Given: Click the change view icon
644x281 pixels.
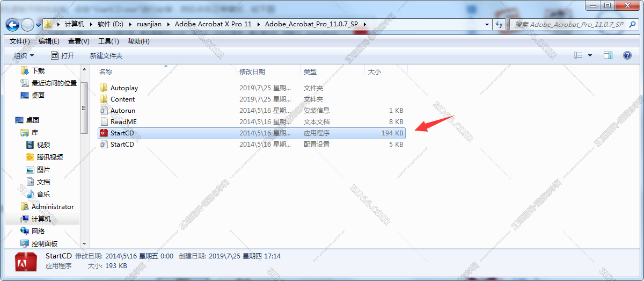Looking at the screenshot, I should [579, 55].
